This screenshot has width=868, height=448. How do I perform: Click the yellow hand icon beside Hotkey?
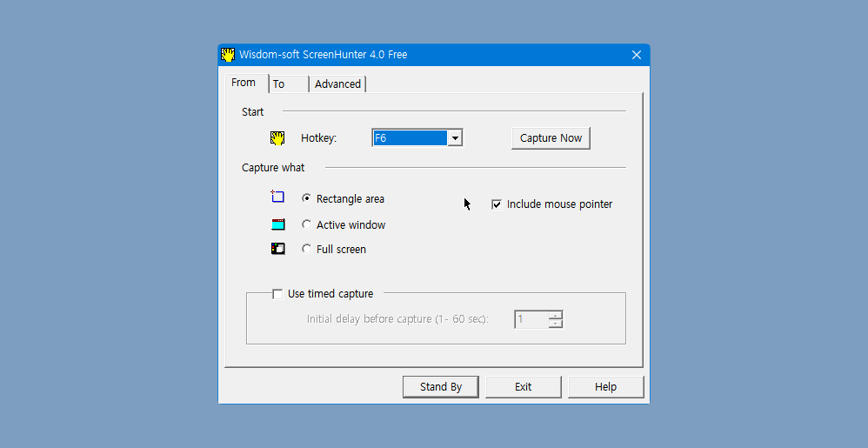pyautogui.click(x=277, y=138)
